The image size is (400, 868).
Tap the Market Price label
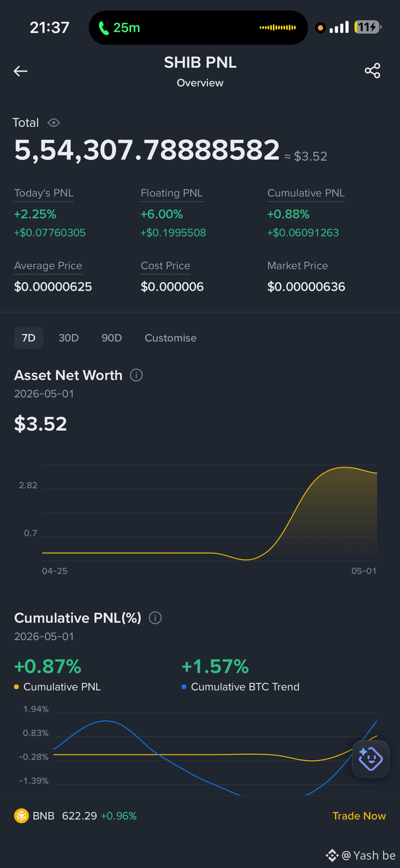(297, 265)
